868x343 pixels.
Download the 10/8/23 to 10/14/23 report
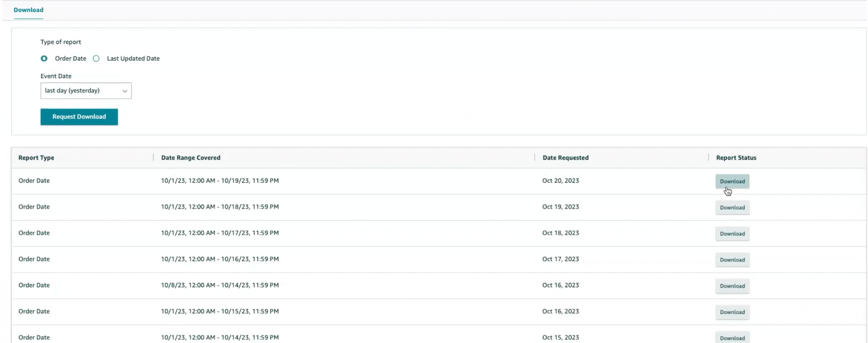(x=732, y=286)
